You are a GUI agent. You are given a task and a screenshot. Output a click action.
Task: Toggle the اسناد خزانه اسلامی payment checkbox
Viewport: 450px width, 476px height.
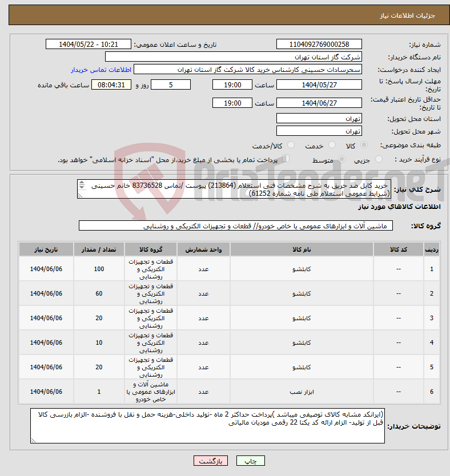tap(286, 159)
